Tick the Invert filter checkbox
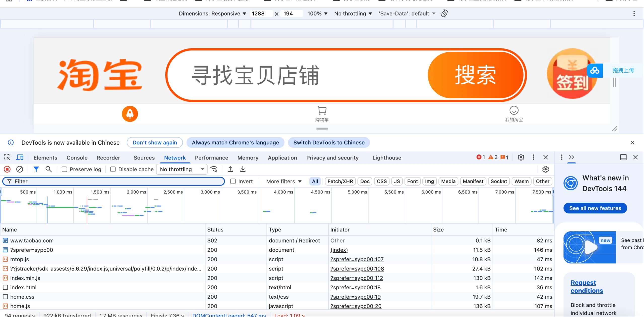The image size is (644, 317). 233,181
